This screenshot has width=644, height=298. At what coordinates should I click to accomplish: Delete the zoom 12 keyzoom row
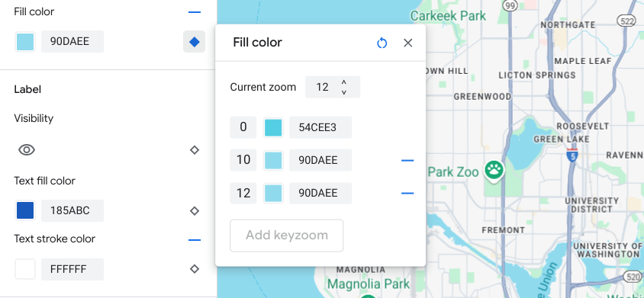pyautogui.click(x=407, y=194)
